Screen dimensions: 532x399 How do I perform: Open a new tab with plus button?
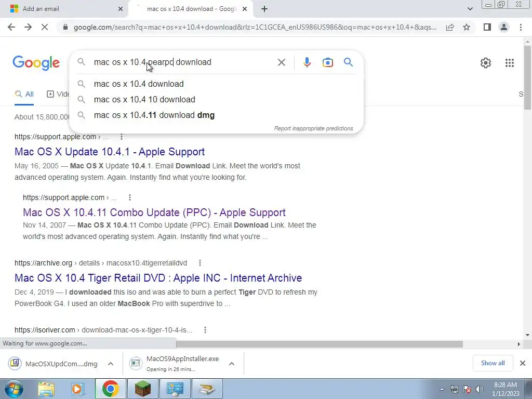click(x=264, y=9)
